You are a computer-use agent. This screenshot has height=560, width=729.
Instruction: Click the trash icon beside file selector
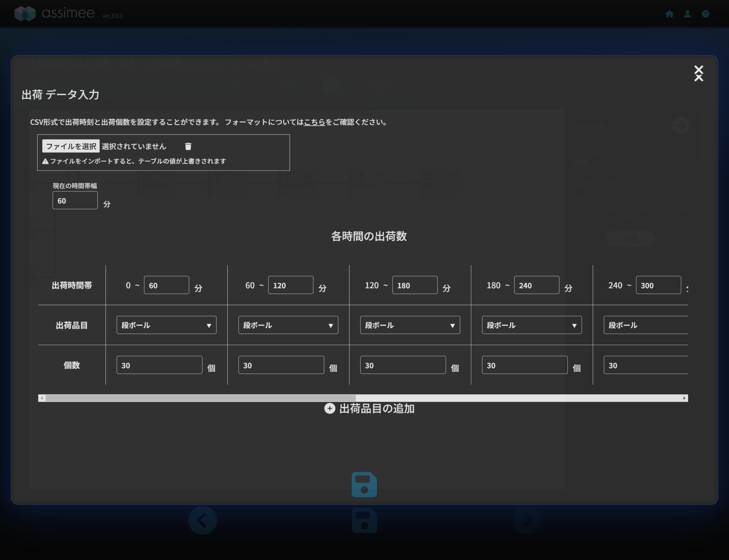pyautogui.click(x=188, y=146)
